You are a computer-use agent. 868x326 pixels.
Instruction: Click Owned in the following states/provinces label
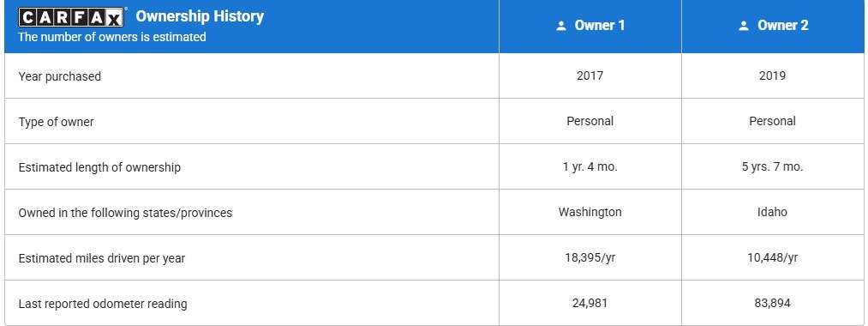coord(125,213)
